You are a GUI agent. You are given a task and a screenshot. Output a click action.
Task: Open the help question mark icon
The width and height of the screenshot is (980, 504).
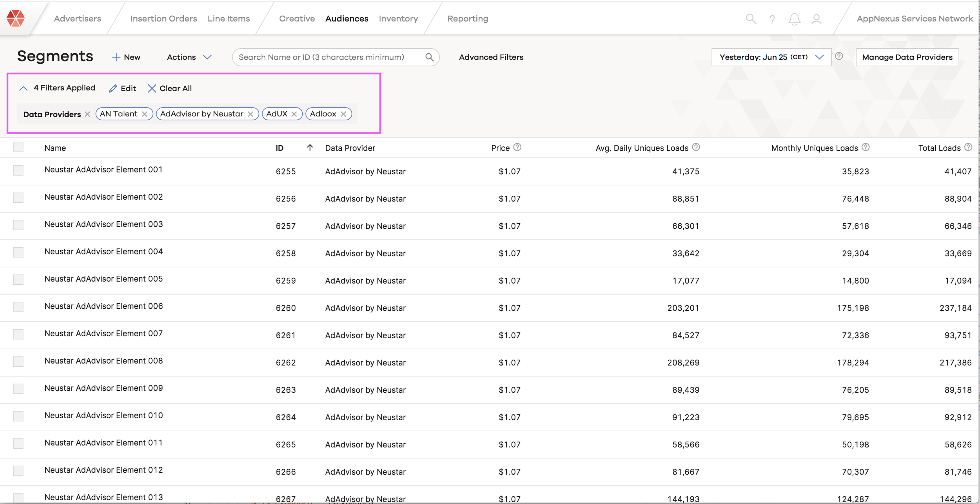coord(772,19)
